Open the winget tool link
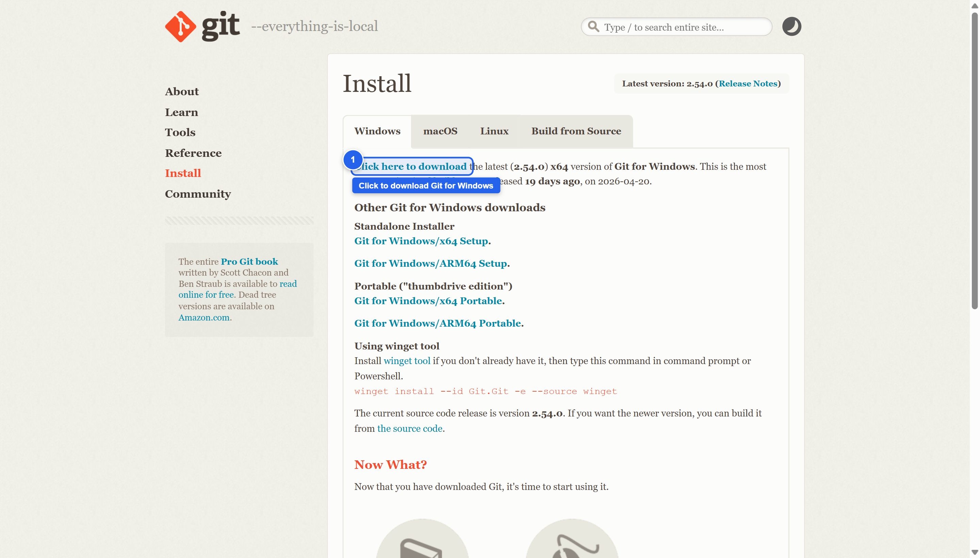The height and width of the screenshot is (558, 980). point(407,361)
